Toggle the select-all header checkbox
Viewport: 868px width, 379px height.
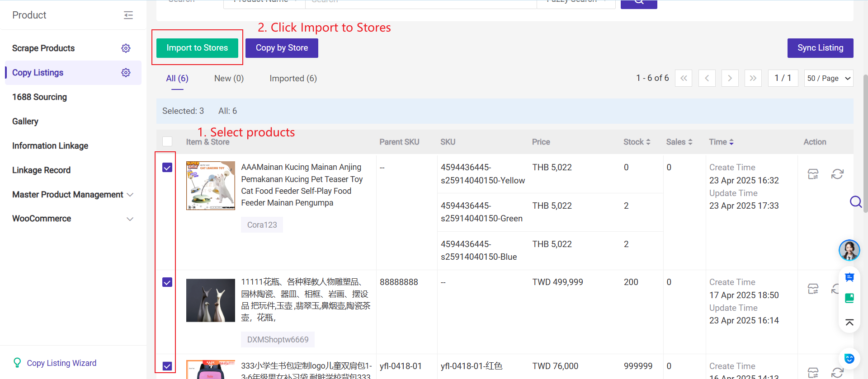167,141
